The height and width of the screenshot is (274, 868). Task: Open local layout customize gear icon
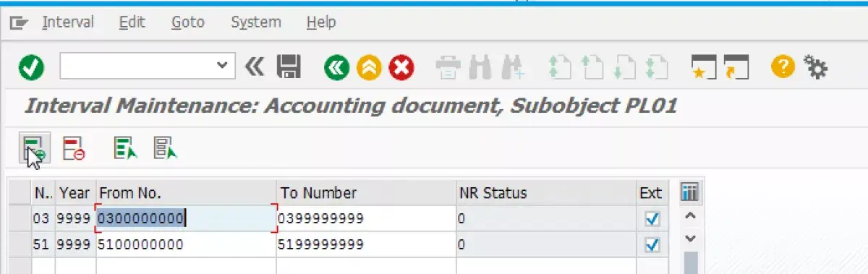click(816, 68)
